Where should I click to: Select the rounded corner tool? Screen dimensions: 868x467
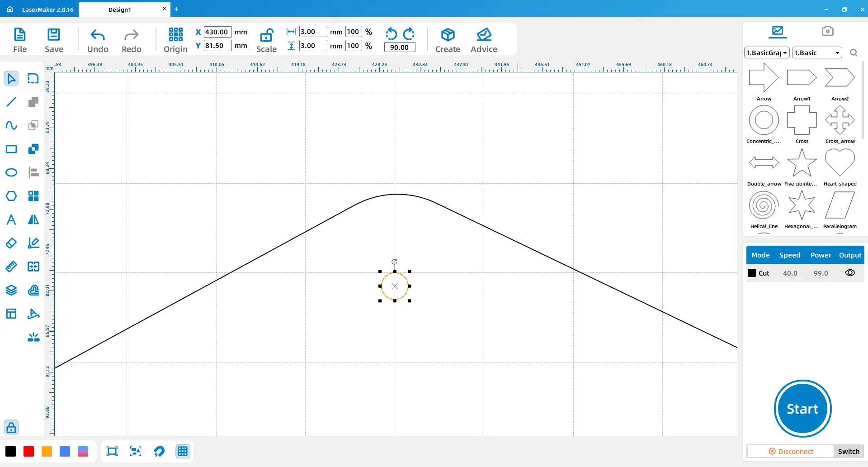33,78
